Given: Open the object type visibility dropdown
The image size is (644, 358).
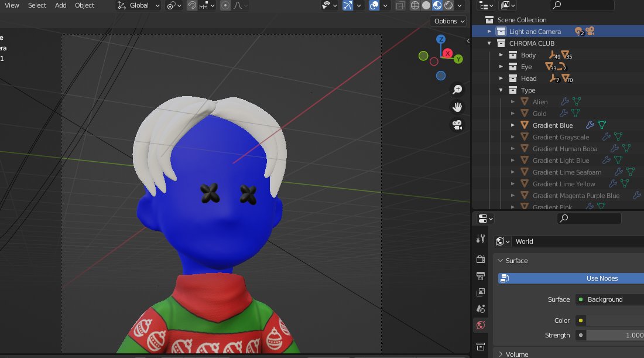Looking at the screenshot, I should click(x=330, y=5).
